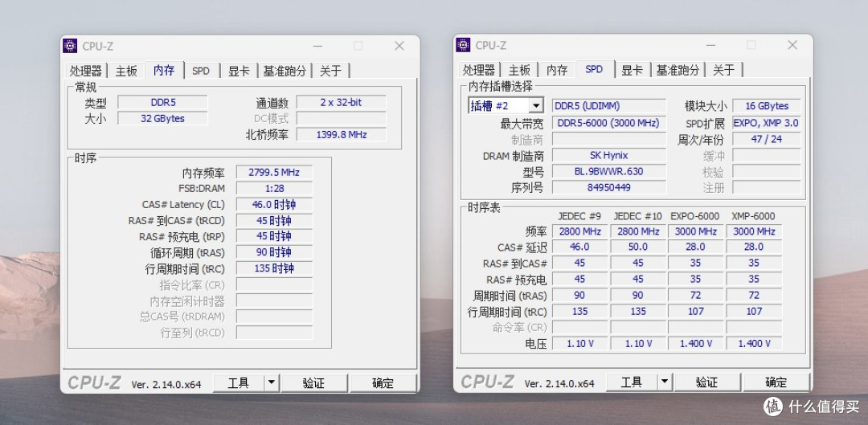Click the 1.400 V voltage under EXPO-6000
Image resolution: width=868 pixels, height=425 pixels.
pyautogui.click(x=695, y=344)
